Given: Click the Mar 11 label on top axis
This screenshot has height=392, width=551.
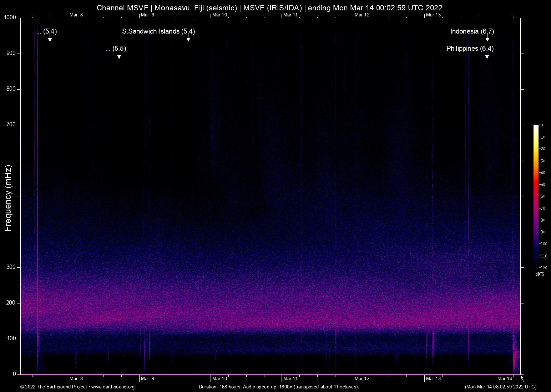Looking at the screenshot, I should 290,15.
